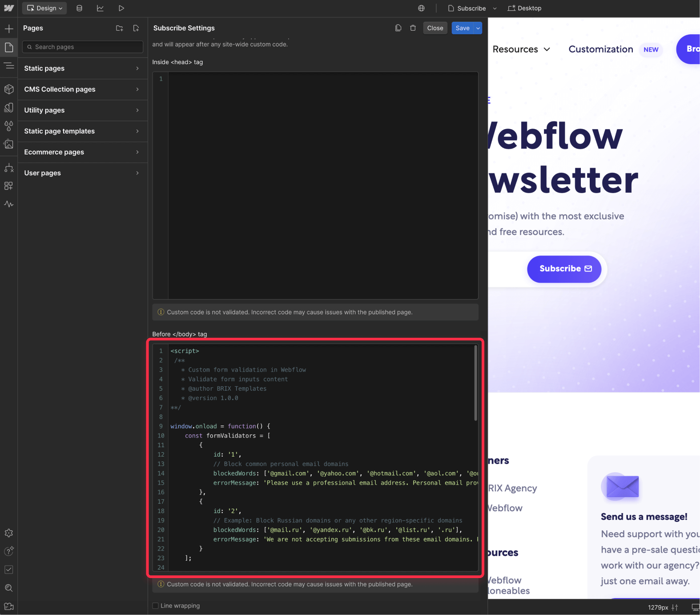
Task: Open the Insights chart icon in top bar
Action: pos(100,8)
